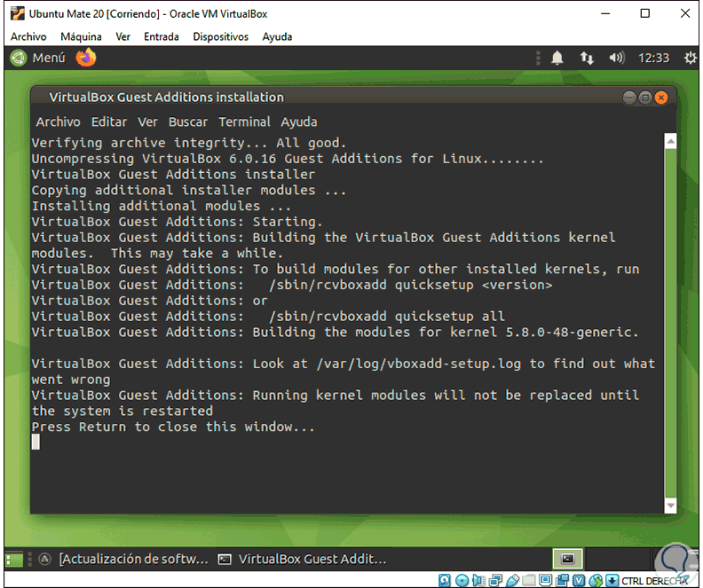This screenshot has width=703, height=588.
Task: Click the 12:33 clock in the panel
Action: (x=653, y=58)
